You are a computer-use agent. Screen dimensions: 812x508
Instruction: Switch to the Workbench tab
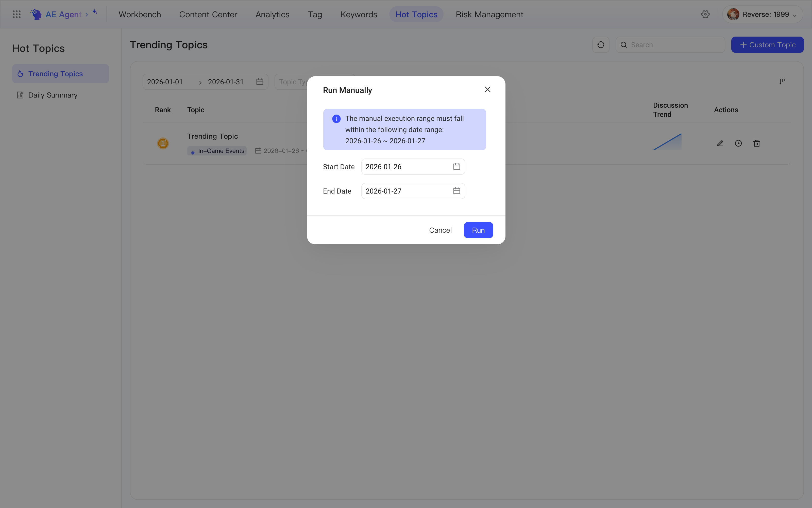pyautogui.click(x=140, y=14)
